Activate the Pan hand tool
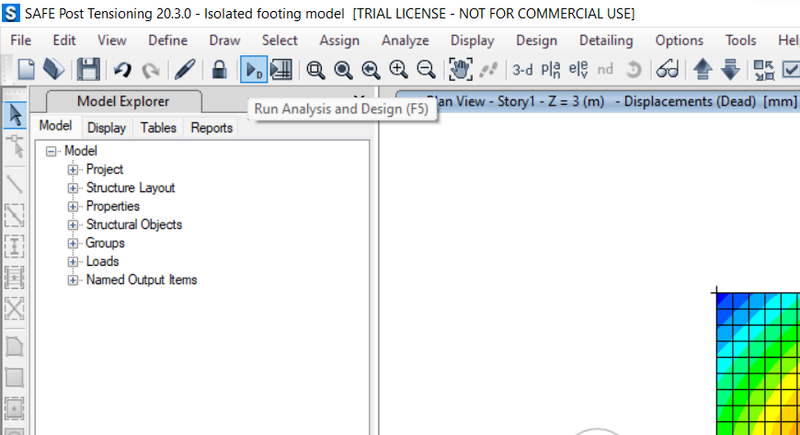Viewport: 800px width, 435px height. (x=460, y=69)
